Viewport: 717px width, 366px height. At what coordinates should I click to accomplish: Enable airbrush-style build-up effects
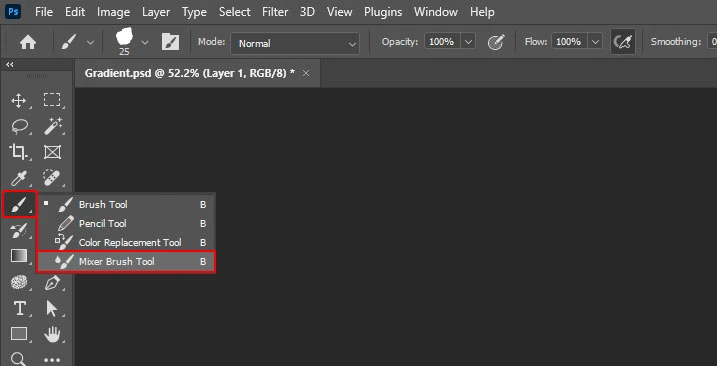coord(623,42)
